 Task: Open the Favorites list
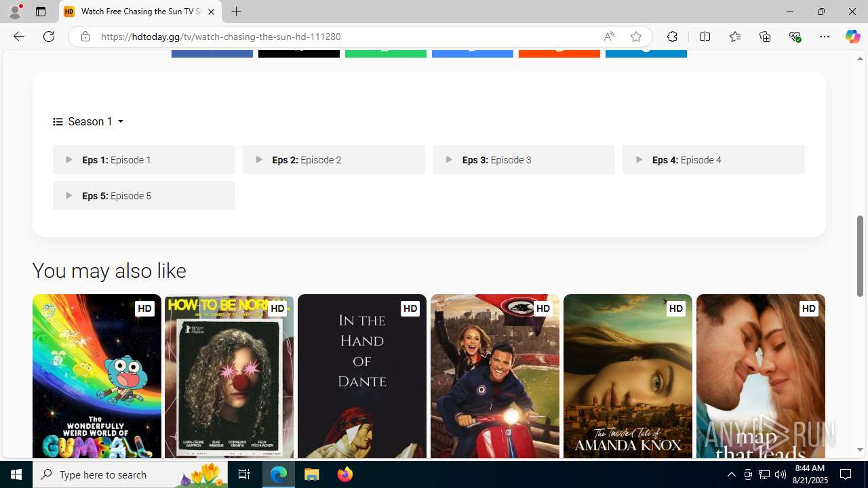point(734,37)
